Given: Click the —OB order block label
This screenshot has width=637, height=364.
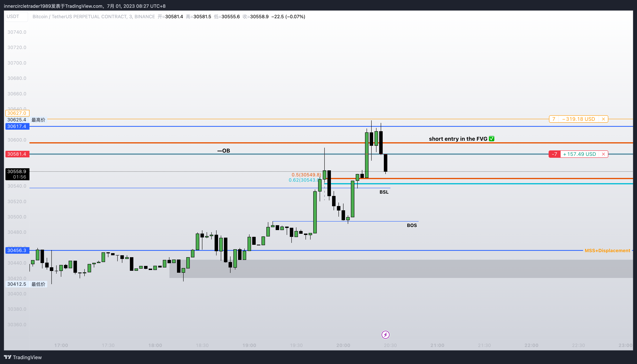Looking at the screenshot, I should (x=224, y=150).
